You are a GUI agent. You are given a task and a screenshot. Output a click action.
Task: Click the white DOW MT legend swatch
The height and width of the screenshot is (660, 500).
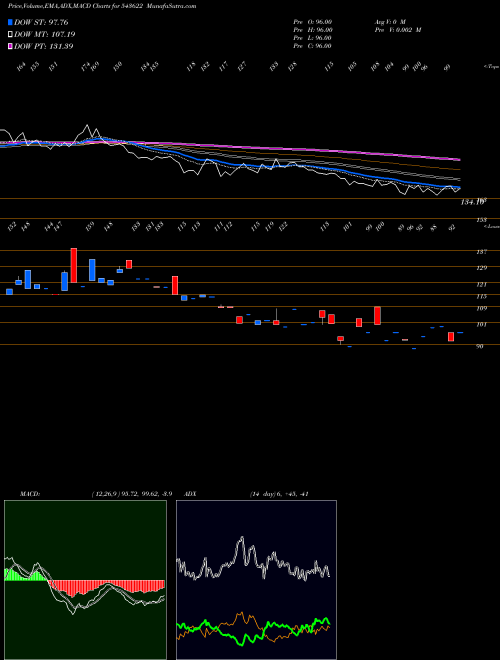click(x=10, y=35)
